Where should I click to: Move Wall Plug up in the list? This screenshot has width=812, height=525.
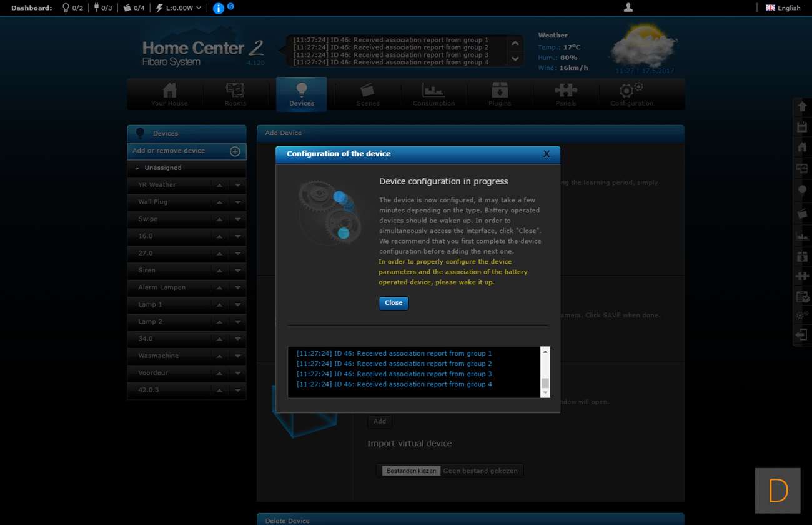point(219,202)
